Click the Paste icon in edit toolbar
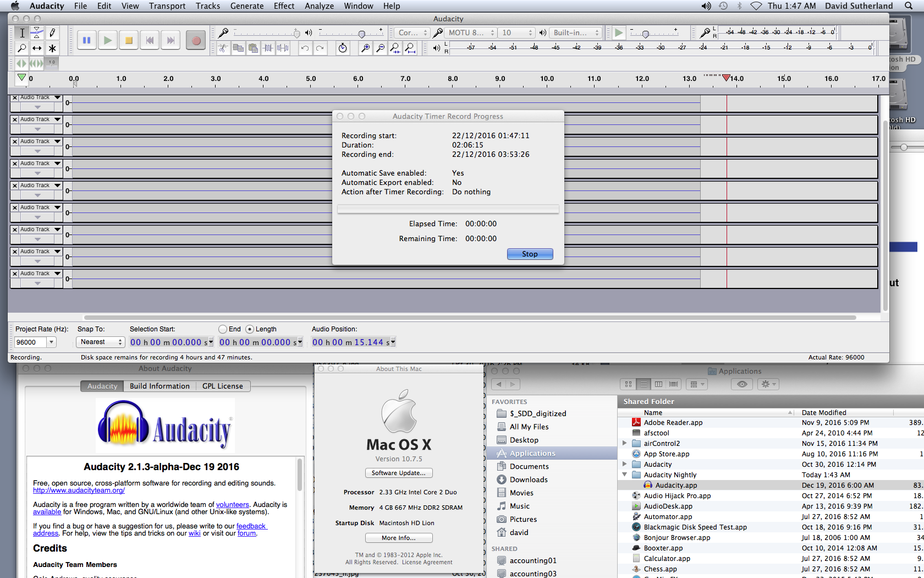The width and height of the screenshot is (924, 578). tap(253, 48)
